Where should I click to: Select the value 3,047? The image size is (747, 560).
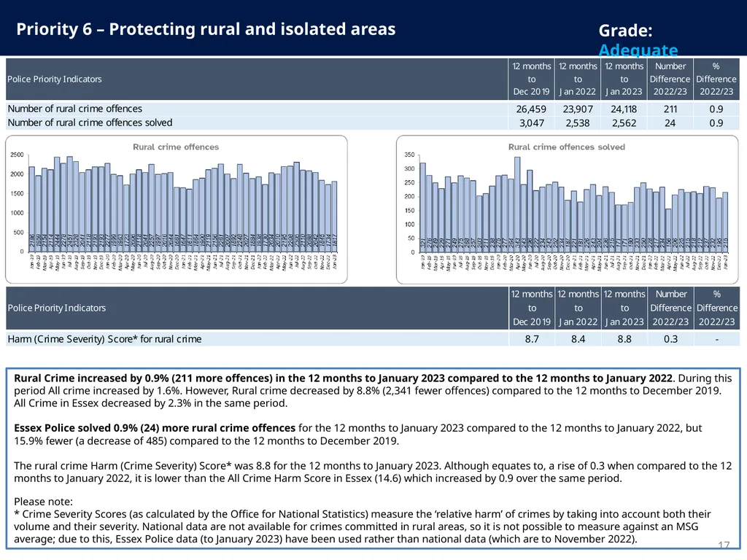click(x=531, y=122)
